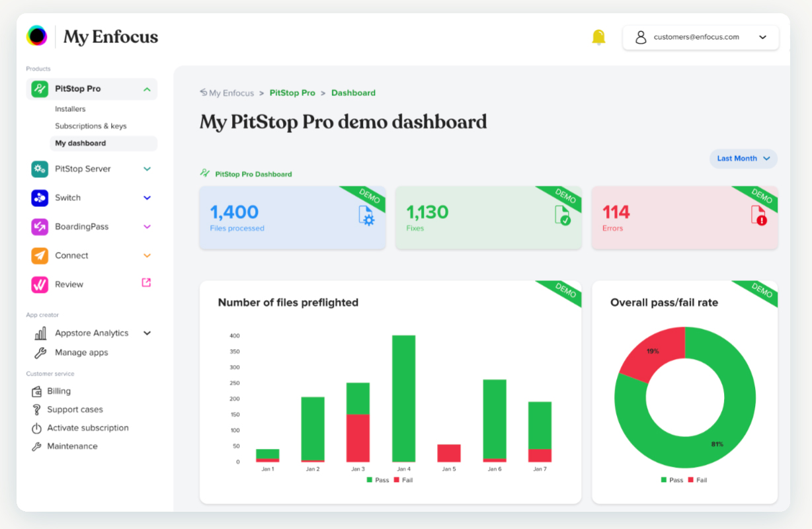Open the Maintenance link
The width and height of the screenshot is (812, 529).
(x=72, y=446)
